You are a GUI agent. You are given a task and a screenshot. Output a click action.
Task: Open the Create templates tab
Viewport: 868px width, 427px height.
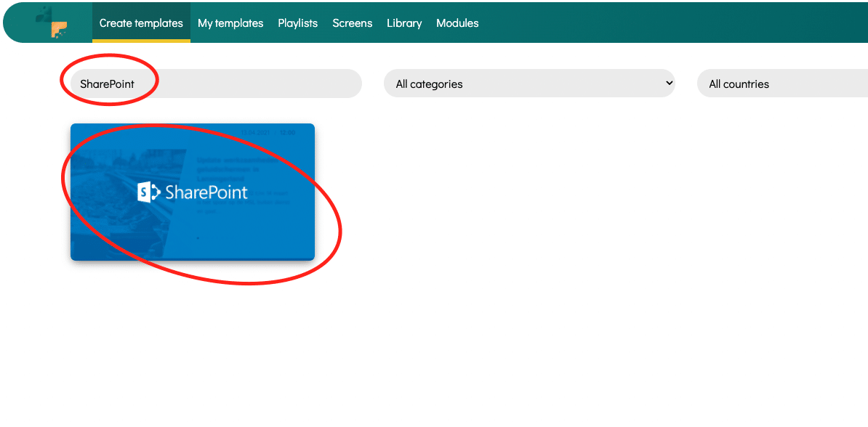(x=141, y=23)
